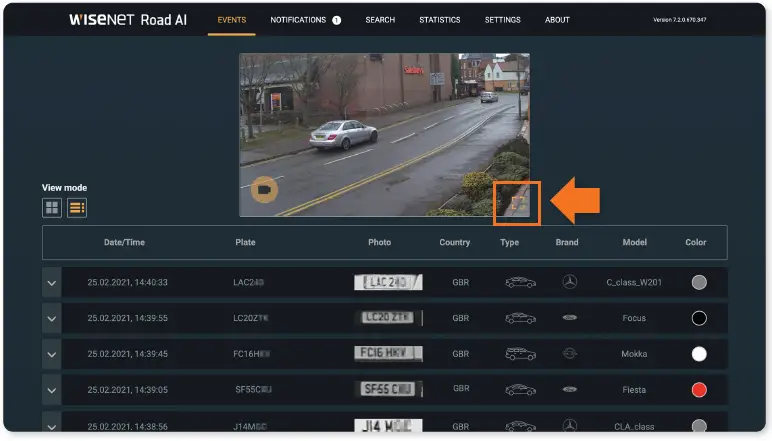772x441 pixels.
Task: Sort by Plate column header
Action: point(245,242)
